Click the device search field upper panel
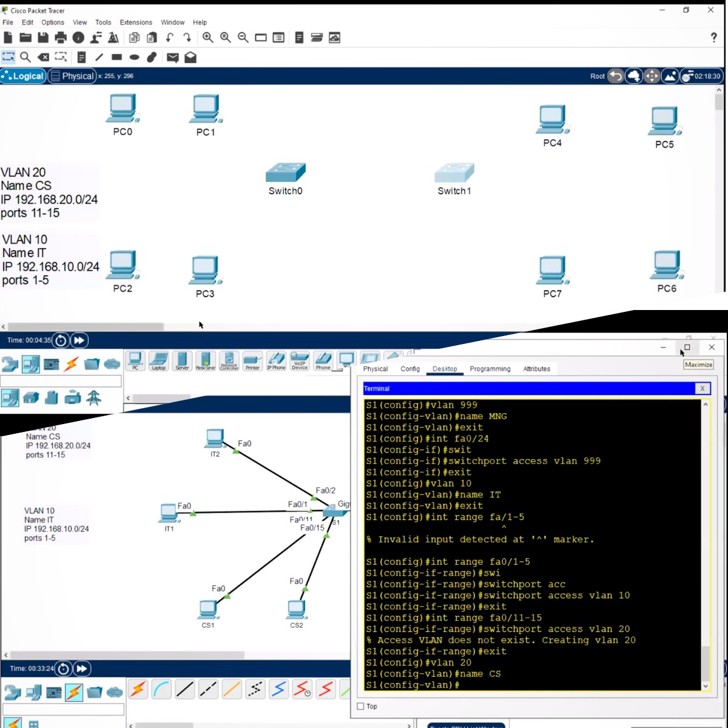 61,381
